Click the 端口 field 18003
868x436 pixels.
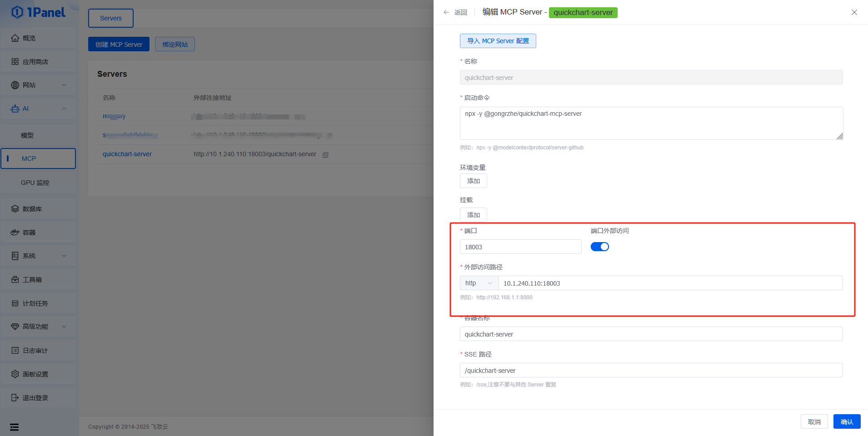point(521,247)
